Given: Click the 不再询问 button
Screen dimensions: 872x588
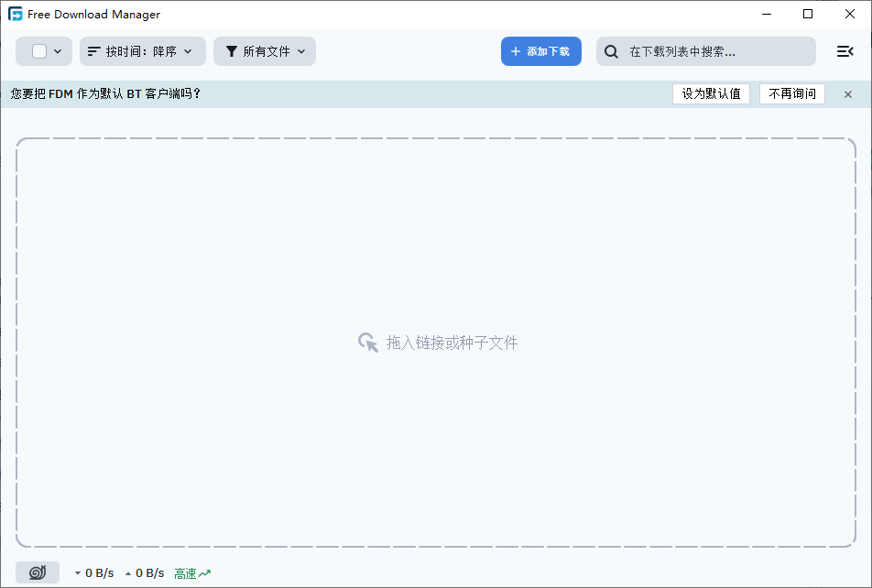Looking at the screenshot, I should pos(792,93).
